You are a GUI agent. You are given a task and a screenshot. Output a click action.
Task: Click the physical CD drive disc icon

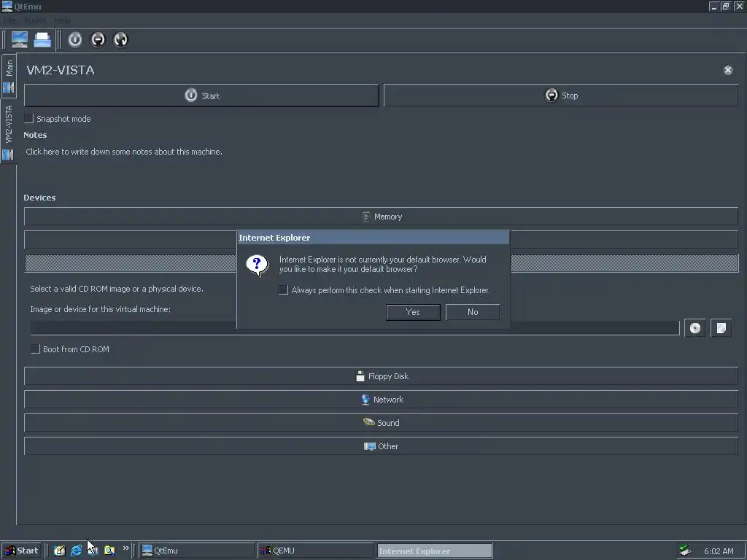pos(695,328)
